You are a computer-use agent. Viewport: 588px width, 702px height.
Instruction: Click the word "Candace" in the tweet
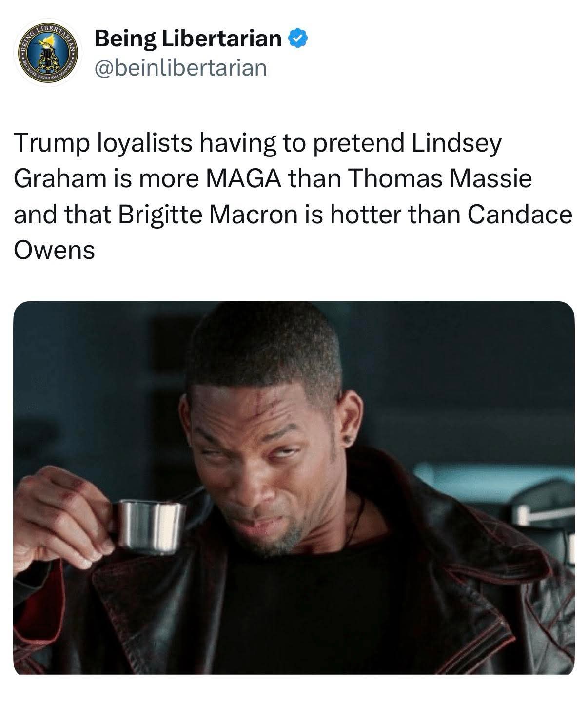click(x=519, y=214)
